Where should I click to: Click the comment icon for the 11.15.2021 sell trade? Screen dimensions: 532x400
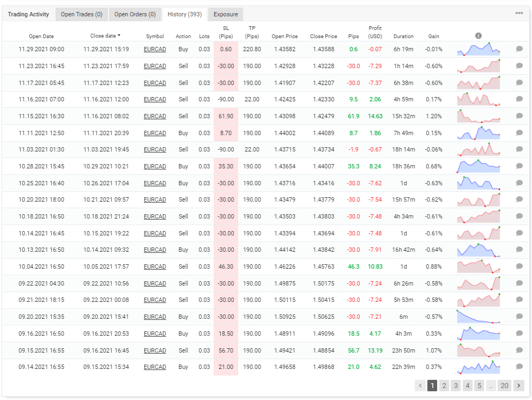click(x=519, y=116)
